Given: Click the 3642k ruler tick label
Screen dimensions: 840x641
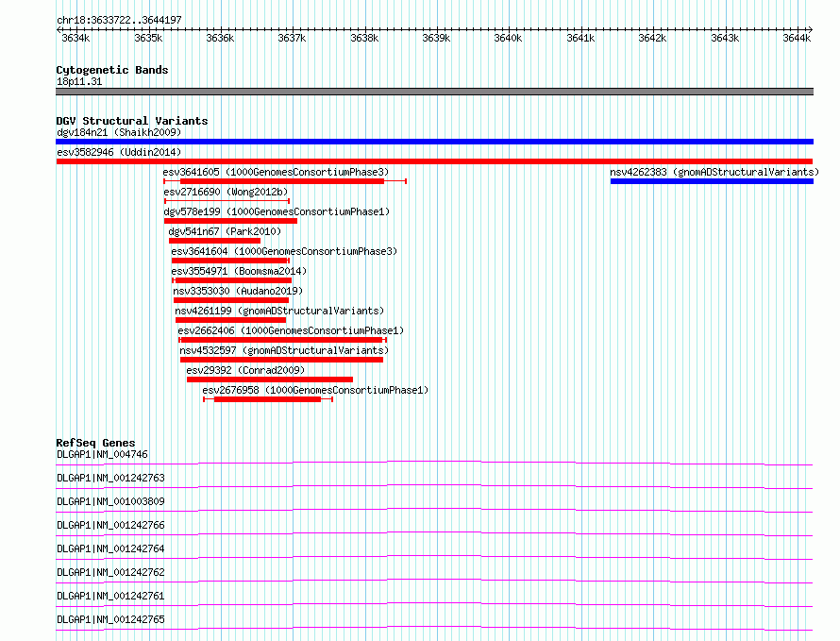Looking at the screenshot, I should pyautogui.click(x=652, y=38).
